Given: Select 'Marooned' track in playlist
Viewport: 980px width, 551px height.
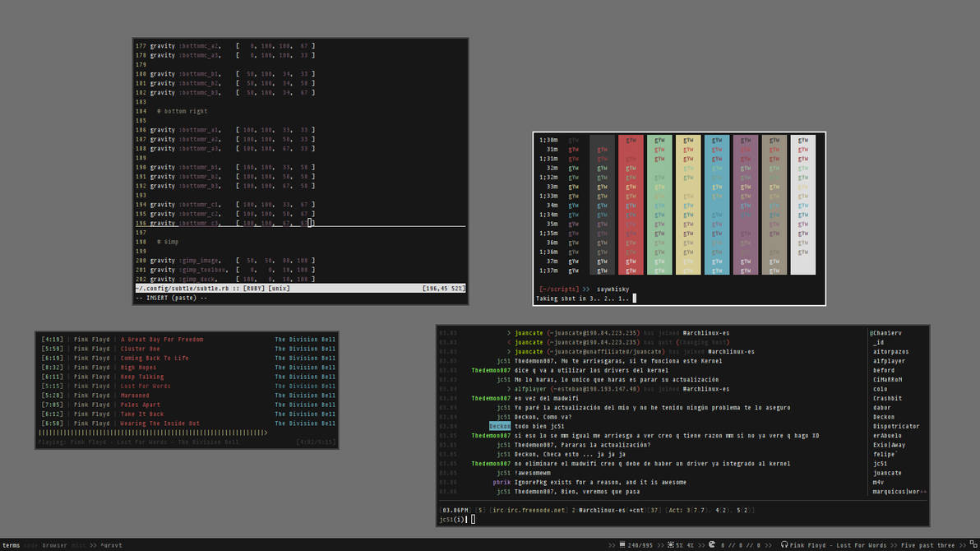Looking at the screenshot, I should tap(134, 396).
